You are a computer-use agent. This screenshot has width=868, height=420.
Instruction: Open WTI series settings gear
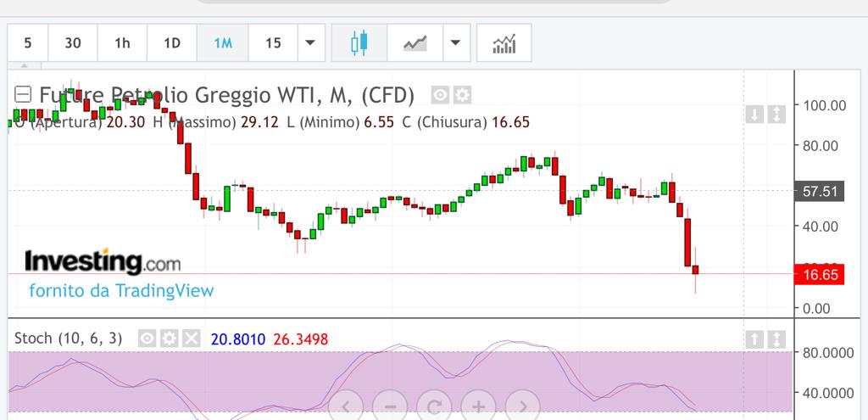(462, 95)
